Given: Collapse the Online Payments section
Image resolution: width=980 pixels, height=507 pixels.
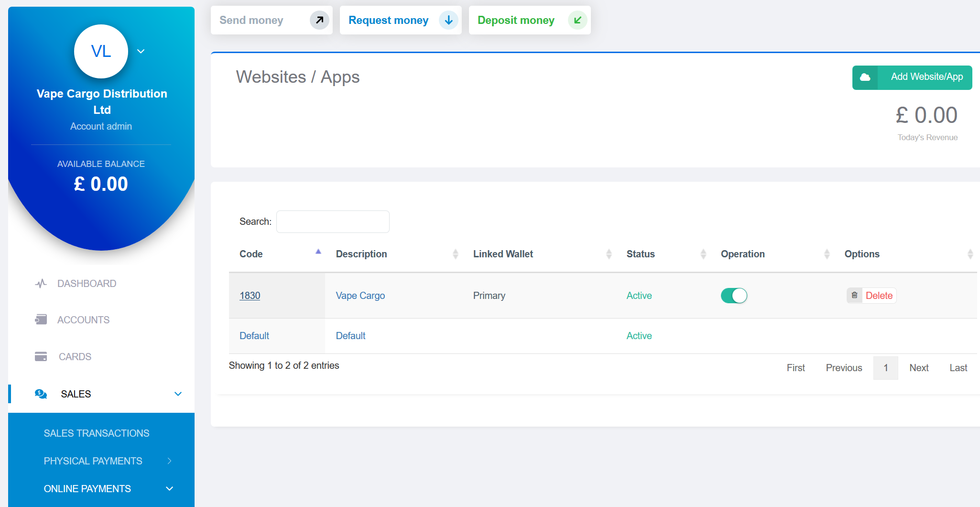Looking at the screenshot, I should coord(169,488).
